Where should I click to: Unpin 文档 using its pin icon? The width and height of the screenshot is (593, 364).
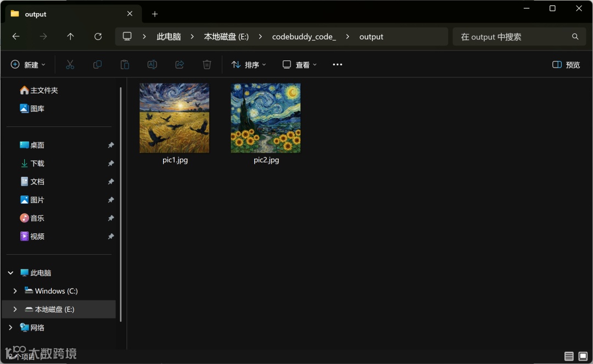111,181
